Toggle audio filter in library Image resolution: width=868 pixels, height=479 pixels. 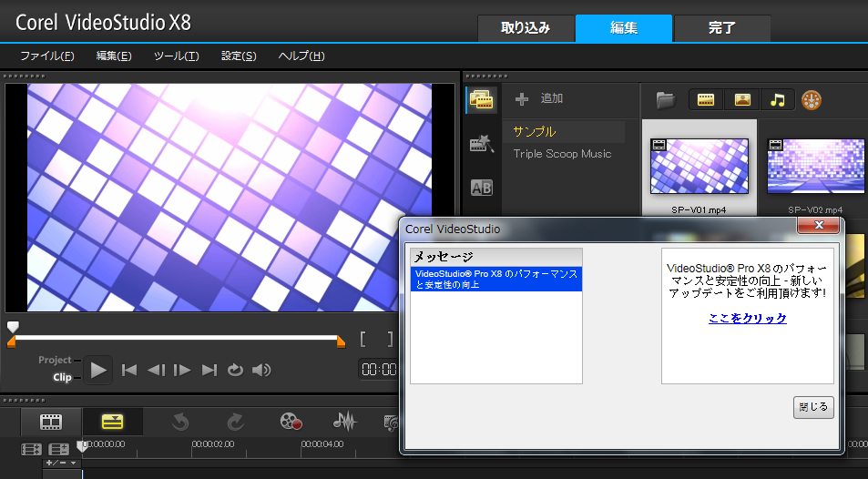click(777, 99)
